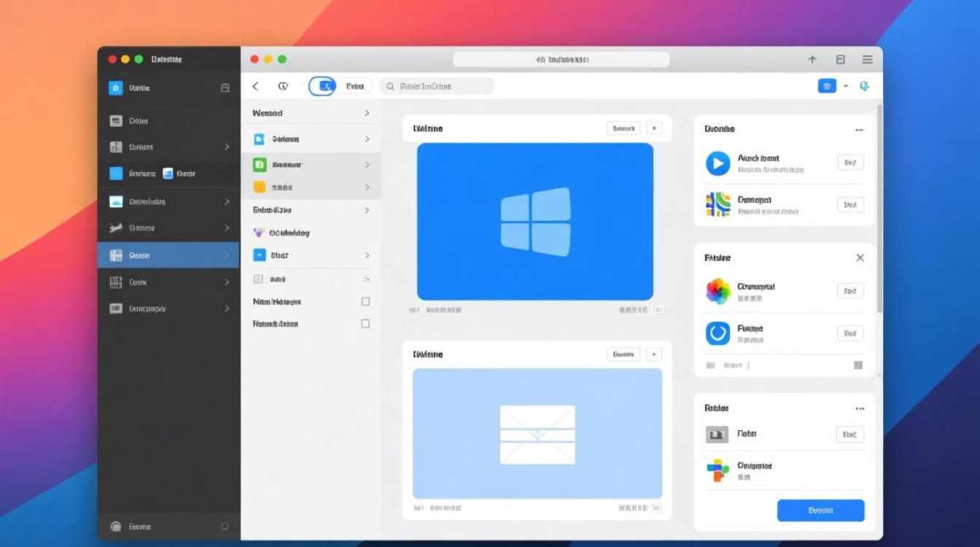Select the highlighted blue item in dark sidebar

click(x=168, y=255)
